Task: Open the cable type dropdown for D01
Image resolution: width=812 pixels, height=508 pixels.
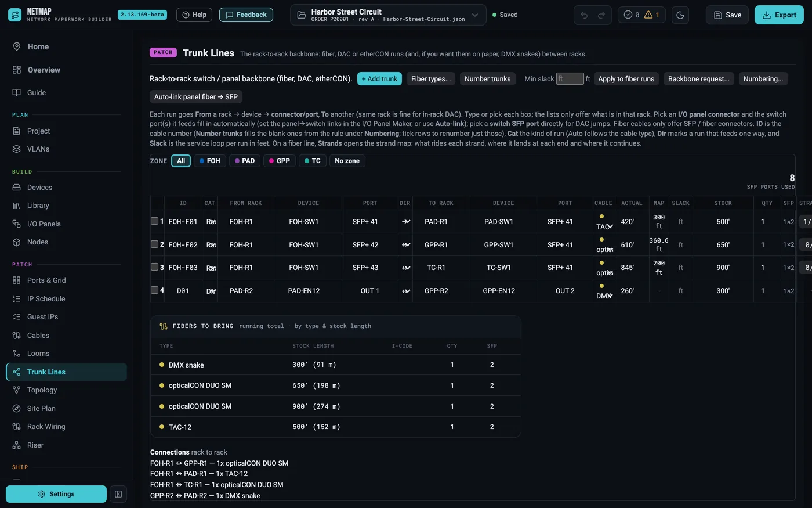Action: (604, 296)
